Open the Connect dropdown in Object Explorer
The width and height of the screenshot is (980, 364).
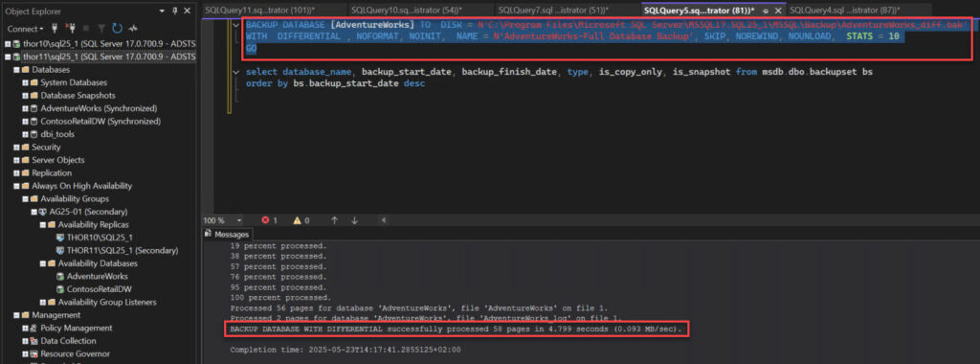click(25, 29)
